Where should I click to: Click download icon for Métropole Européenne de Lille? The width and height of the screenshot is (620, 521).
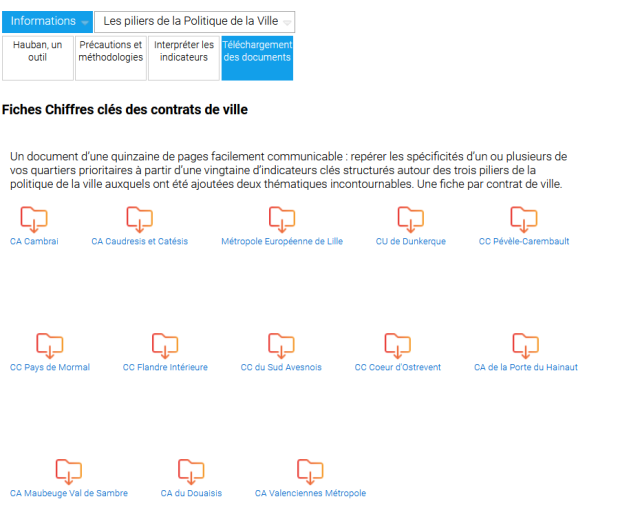282,219
